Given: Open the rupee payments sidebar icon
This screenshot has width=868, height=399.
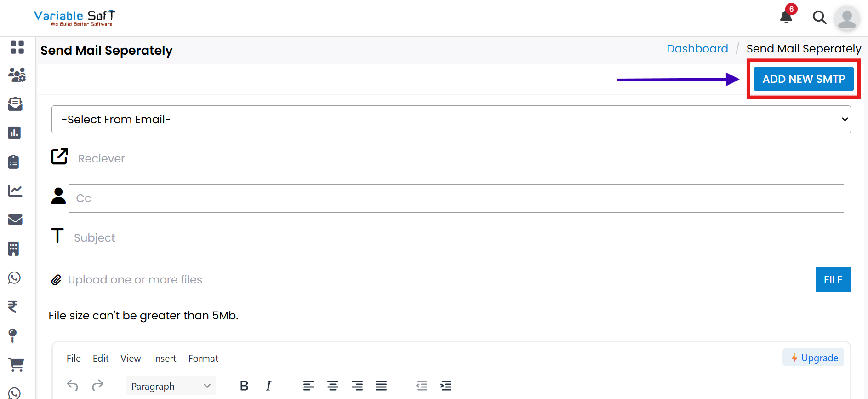Looking at the screenshot, I should [13, 306].
